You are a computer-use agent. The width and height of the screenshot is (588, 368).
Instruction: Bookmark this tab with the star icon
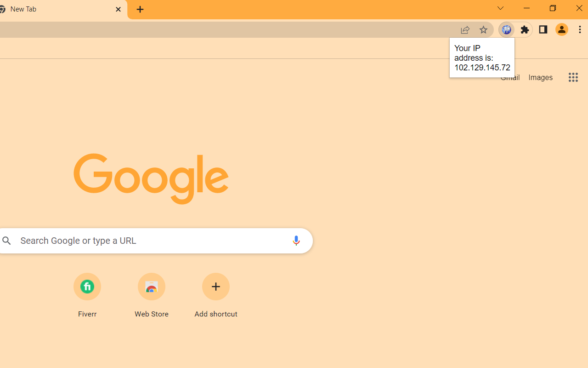point(483,29)
